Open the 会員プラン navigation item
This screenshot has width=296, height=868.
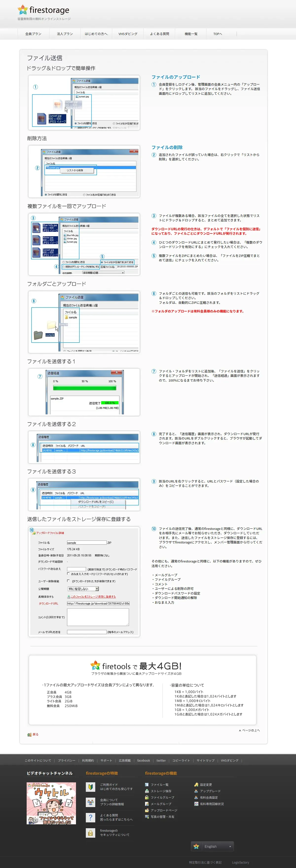(33, 34)
